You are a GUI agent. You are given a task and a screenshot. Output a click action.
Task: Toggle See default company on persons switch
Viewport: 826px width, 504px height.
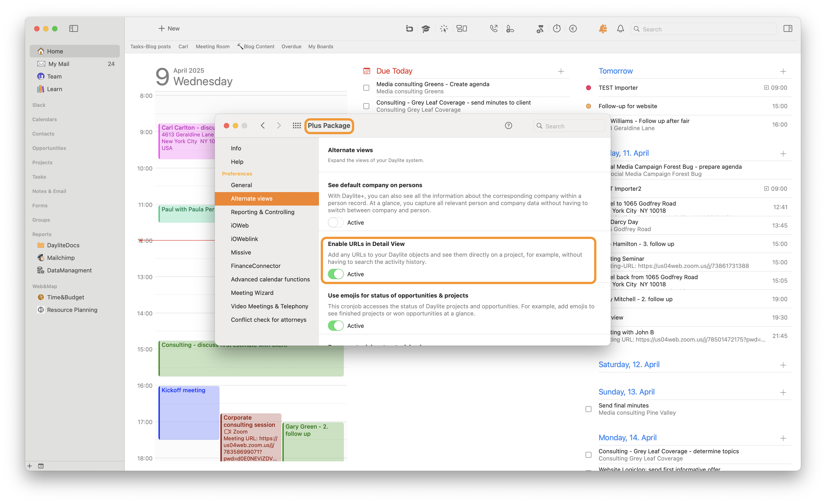coord(336,223)
